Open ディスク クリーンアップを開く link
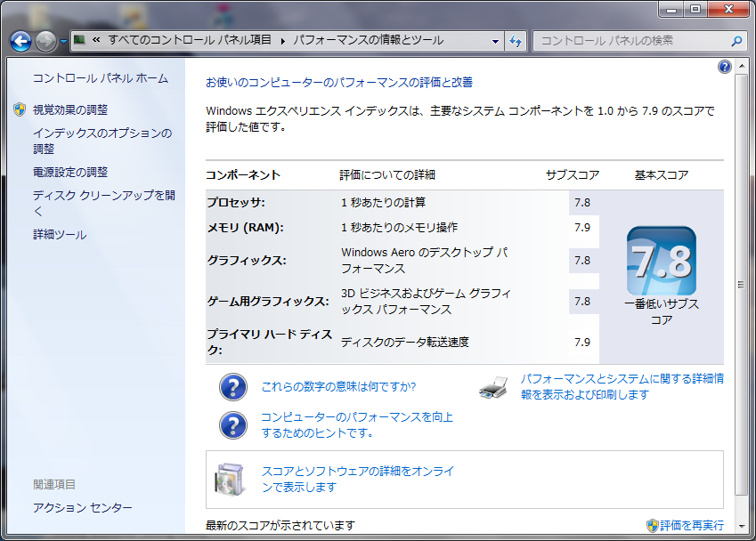The image size is (756, 541). click(103, 203)
